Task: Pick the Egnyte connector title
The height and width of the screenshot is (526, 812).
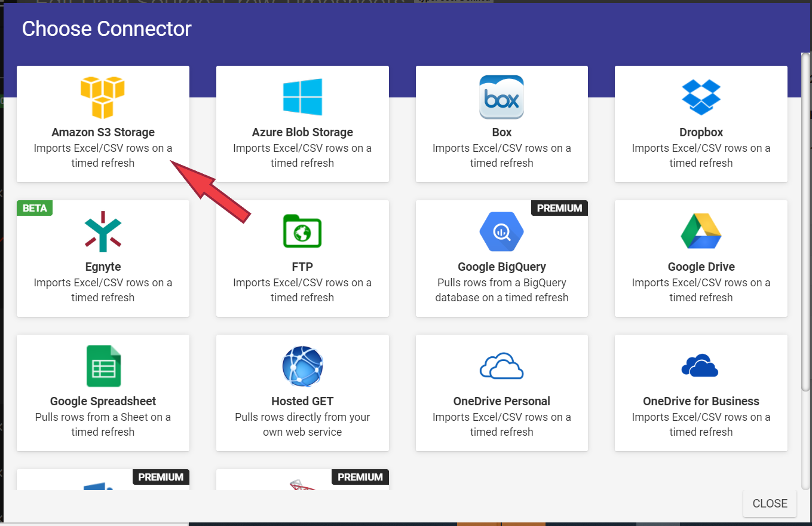Action: coord(103,267)
